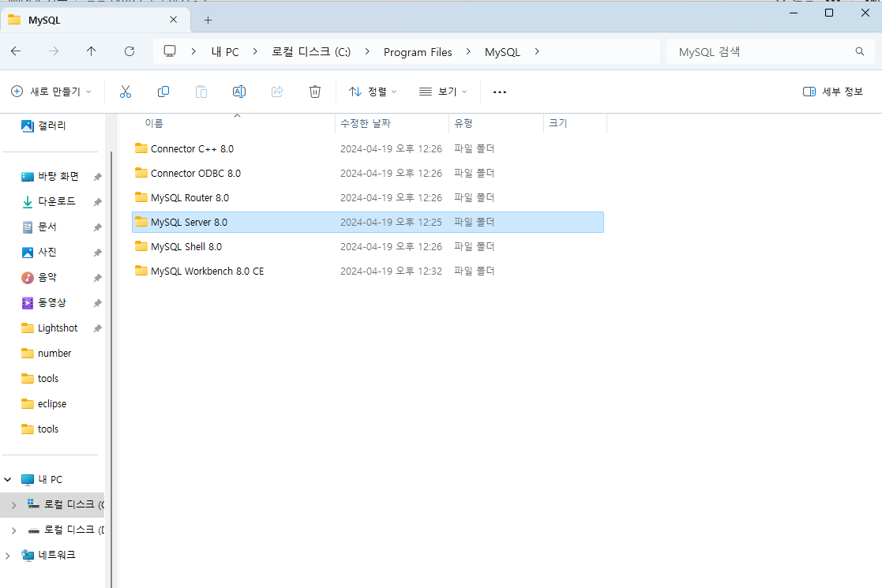Expand Local Disk C in tree
Viewport: 882px width, 588px height.
14,505
